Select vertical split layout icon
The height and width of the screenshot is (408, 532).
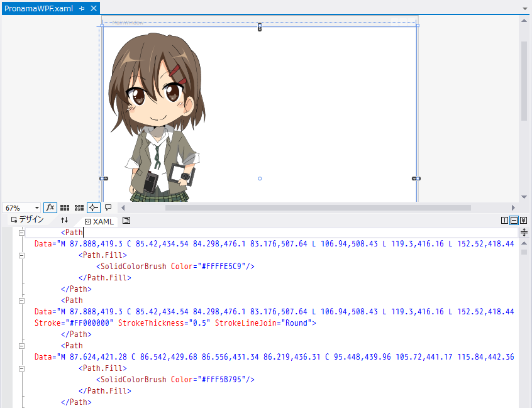click(504, 221)
